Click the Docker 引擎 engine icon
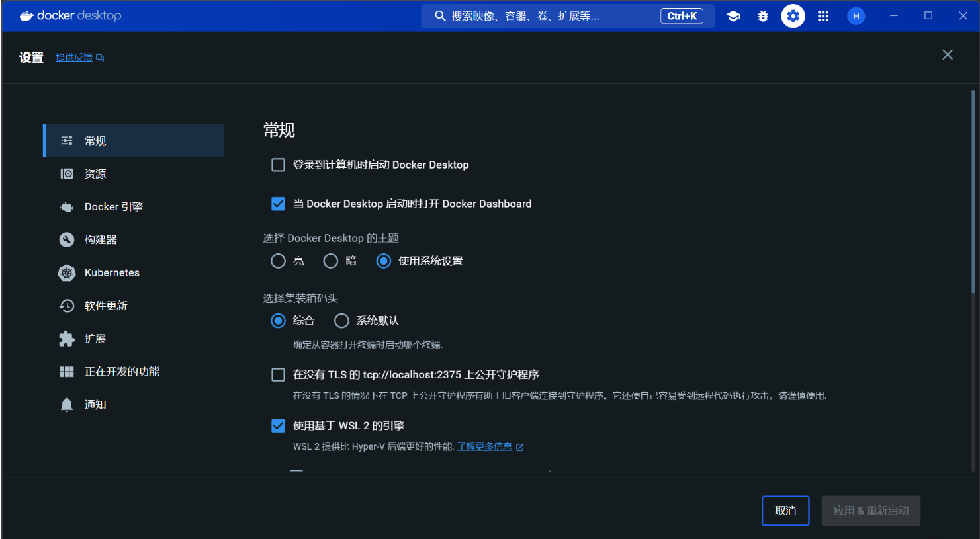 (67, 207)
